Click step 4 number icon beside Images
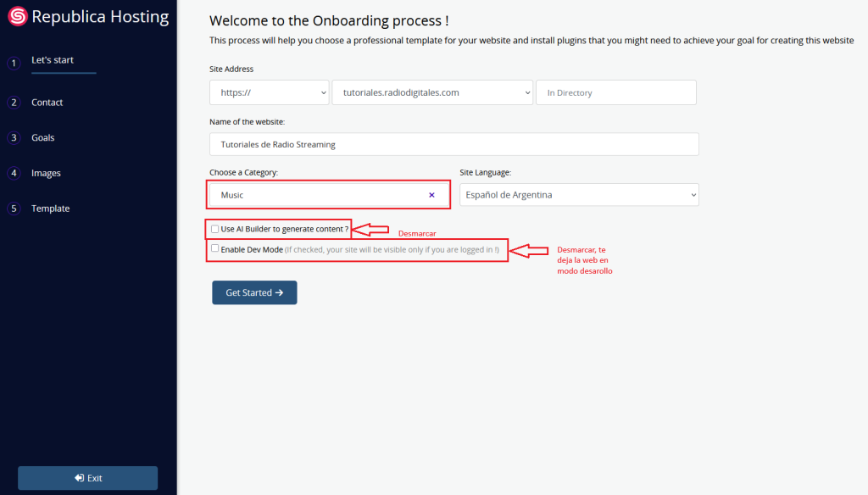 click(14, 174)
